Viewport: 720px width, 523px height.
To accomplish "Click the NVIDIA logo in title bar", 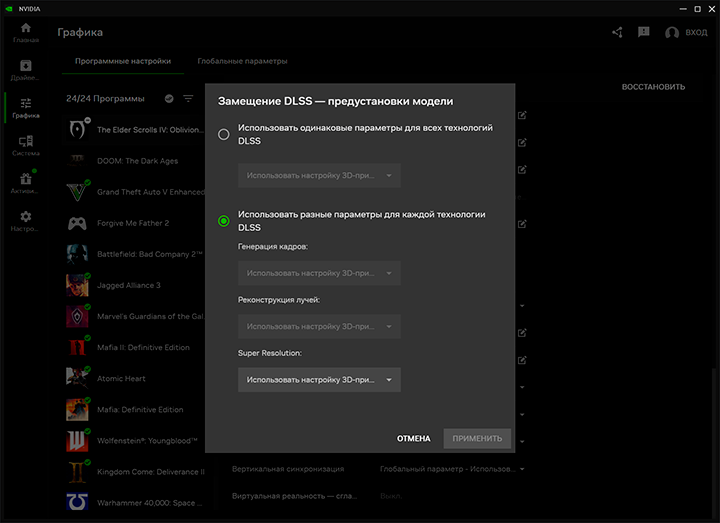I will click(x=9, y=9).
